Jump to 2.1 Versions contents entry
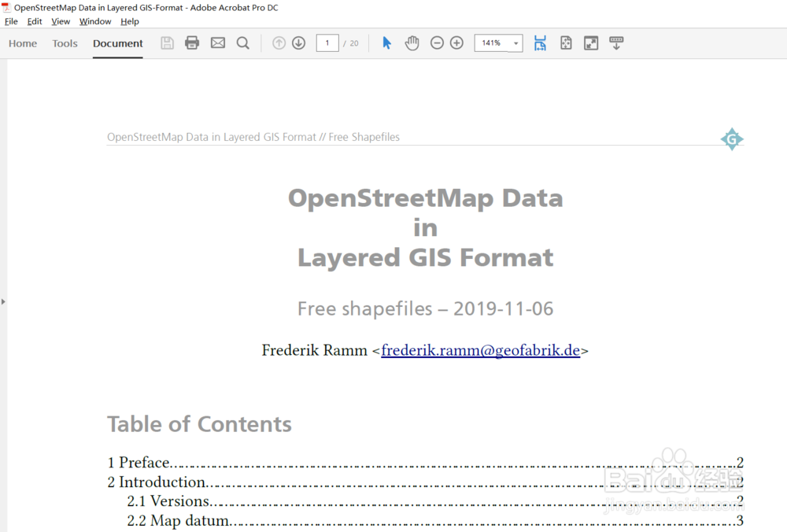The width and height of the screenshot is (787, 532). tap(434, 501)
